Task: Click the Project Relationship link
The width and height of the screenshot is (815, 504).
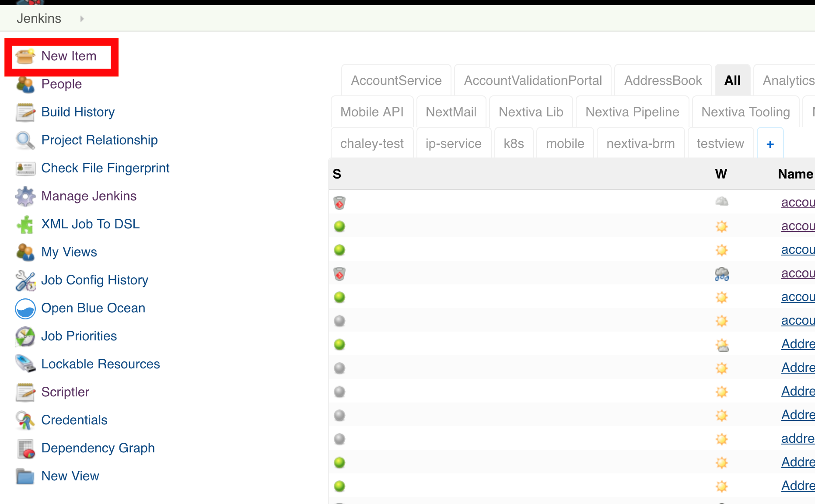Action: pos(99,140)
